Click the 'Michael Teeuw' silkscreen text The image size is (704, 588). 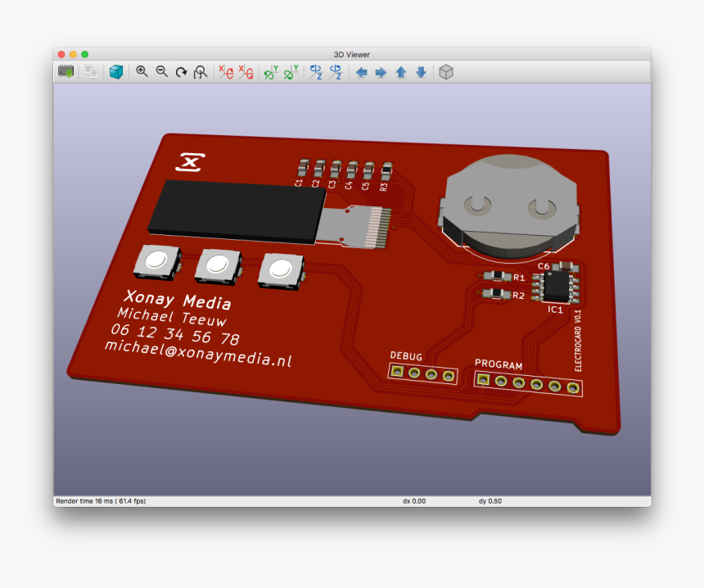click(172, 316)
